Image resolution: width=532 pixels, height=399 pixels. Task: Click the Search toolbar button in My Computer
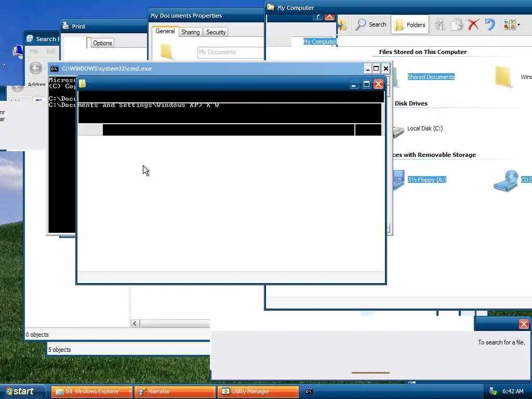point(371,24)
